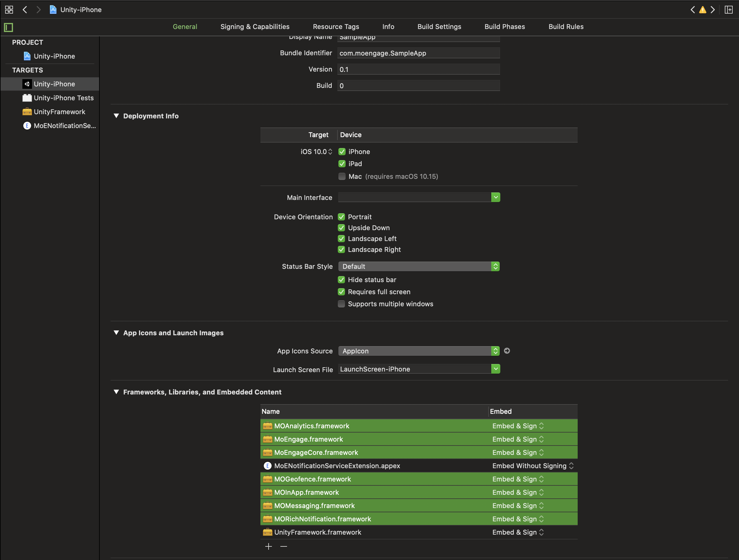Jump to previous issue arrow
The image size is (739, 560).
tap(692, 10)
